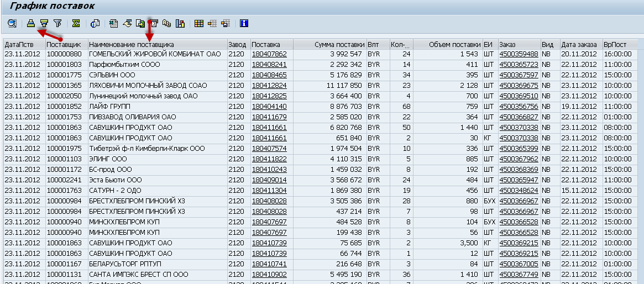The width and height of the screenshot is (644, 284).
Task: Open delivery link 180407574
Action: (269, 149)
